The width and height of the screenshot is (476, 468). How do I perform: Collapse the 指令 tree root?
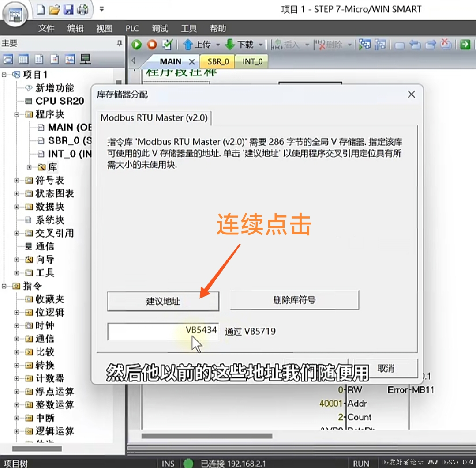[4, 286]
